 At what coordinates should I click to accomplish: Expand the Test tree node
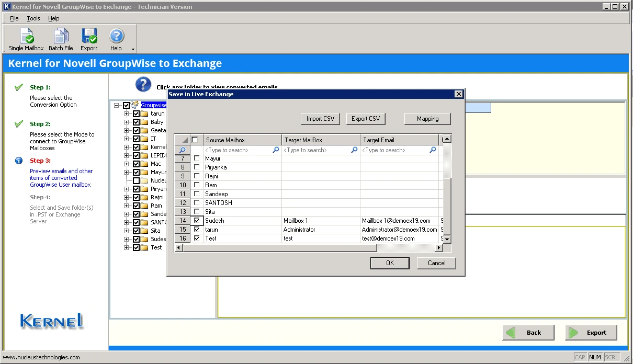126,247
